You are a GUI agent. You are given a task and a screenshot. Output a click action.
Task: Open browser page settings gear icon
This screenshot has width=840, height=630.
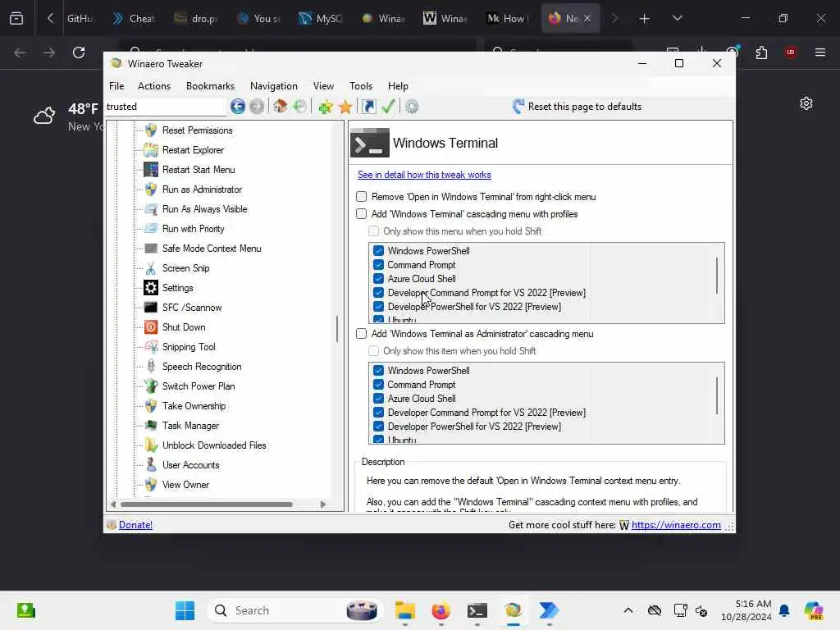coord(806,103)
